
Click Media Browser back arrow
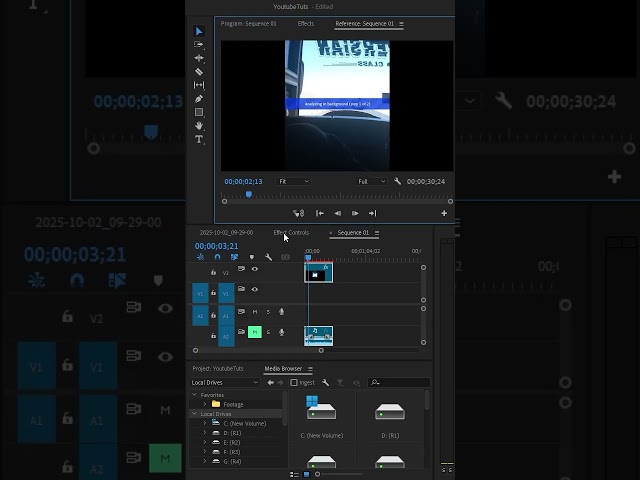[270, 382]
